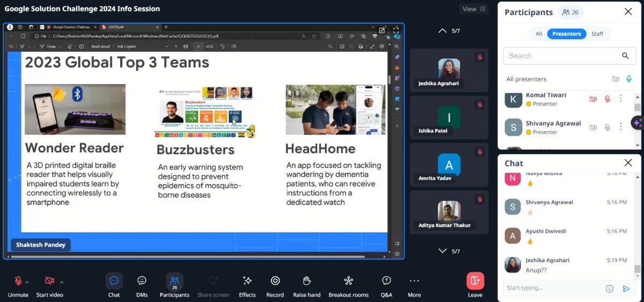Disable cameras for all presenters
Viewport: 644px width, 302px height.
click(x=616, y=79)
